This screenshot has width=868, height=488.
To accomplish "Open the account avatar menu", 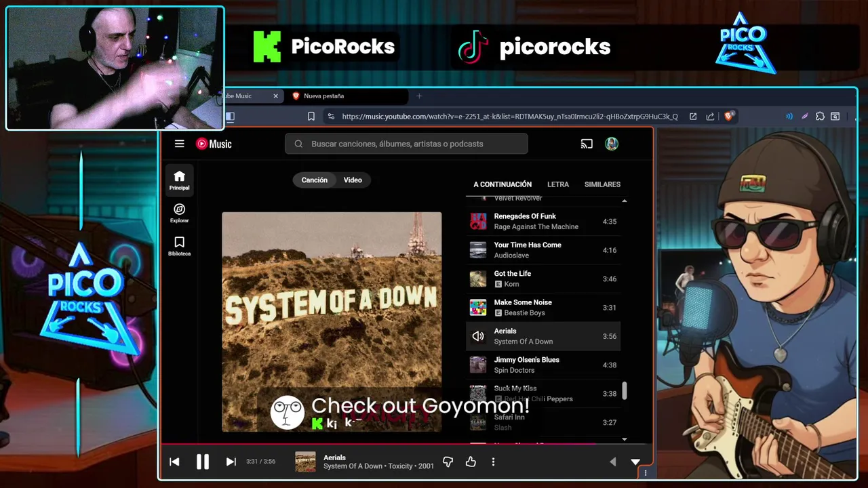I will (x=612, y=144).
